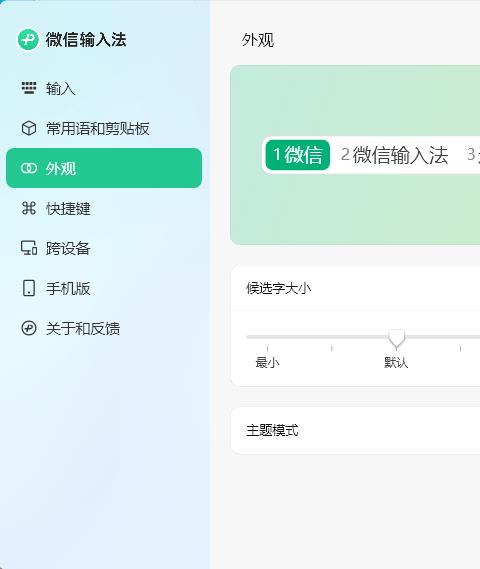480x569 pixels.
Task: Set candidate size to 最小 tick
Action: [267, 348]
